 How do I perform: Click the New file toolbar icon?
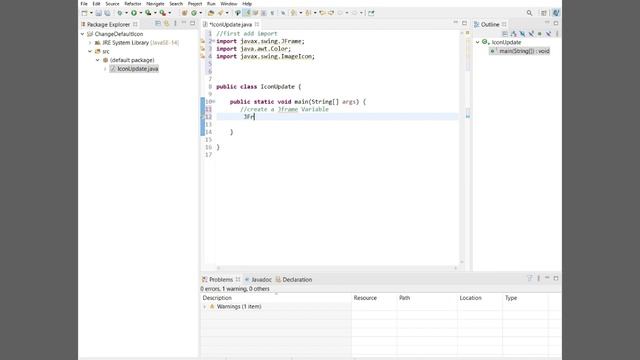tap(84, 13)
